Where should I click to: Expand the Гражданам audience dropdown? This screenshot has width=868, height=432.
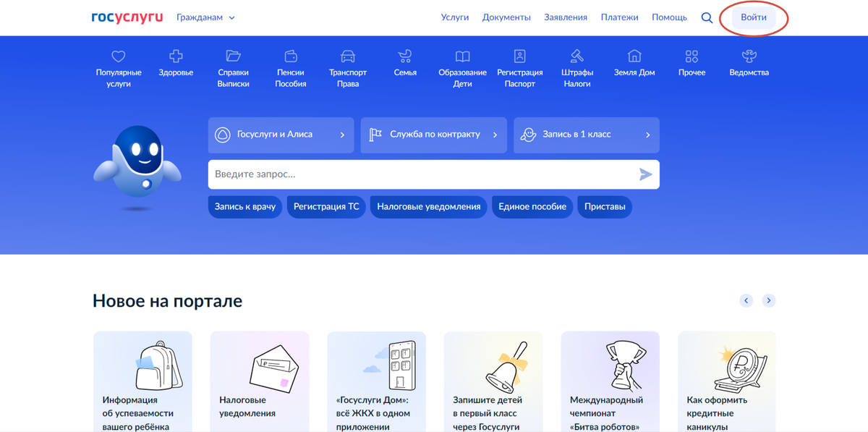tap(205, 17)
